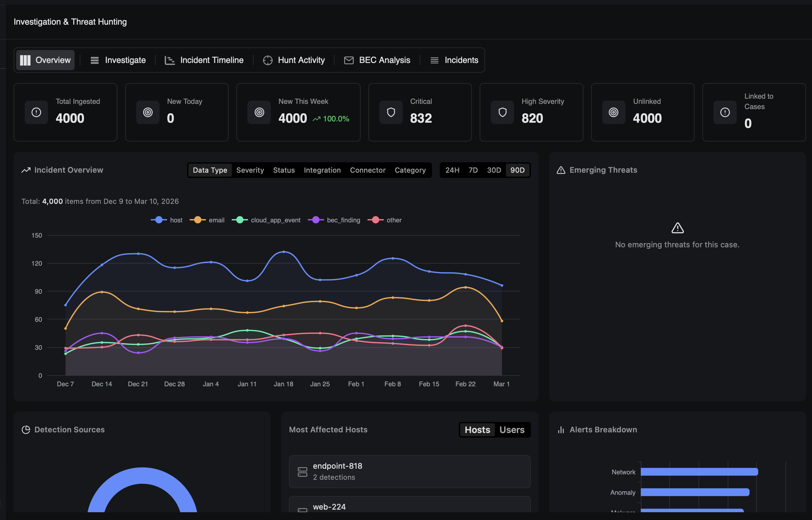Click the High Severity shield icon
The height and width of the screenshot is (520, 812).
502,112
